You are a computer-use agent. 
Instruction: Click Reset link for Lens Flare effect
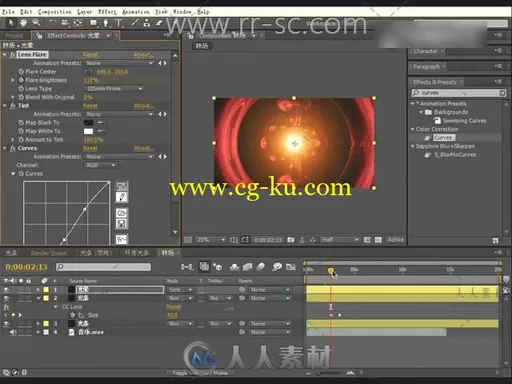point(90,55)
